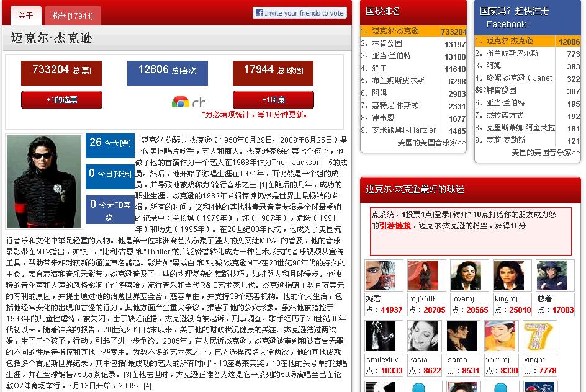Screen dimensions: 586x392
Task: Click the 12806 总[喜欢] counter box
Action: pyautogui.click(x=168, y=73)
